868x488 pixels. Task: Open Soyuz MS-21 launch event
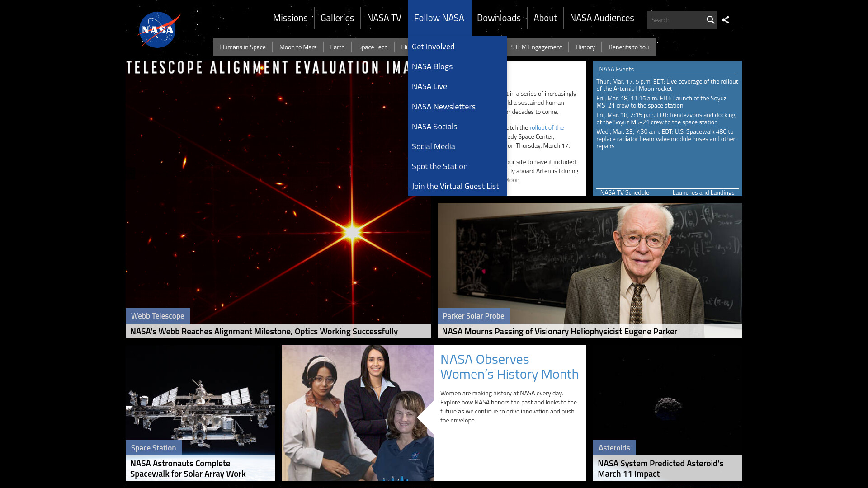point(661,102)
